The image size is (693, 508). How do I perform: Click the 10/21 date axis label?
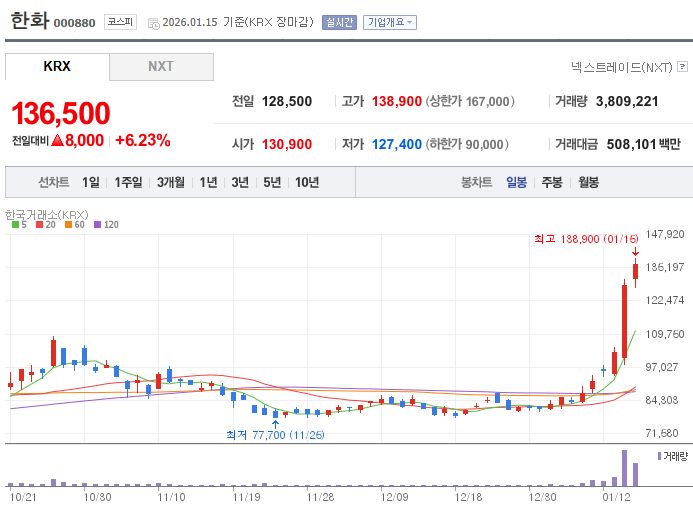click(23, 497)
